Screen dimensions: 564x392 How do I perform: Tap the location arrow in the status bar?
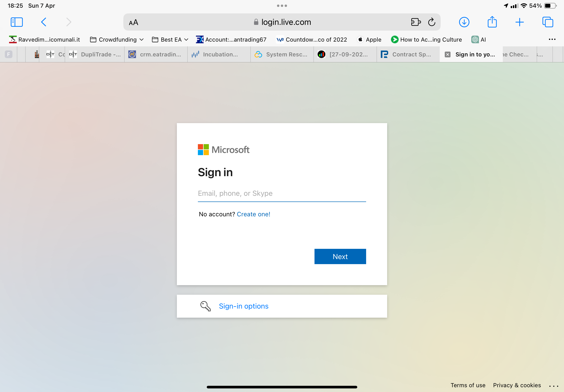point(506,6)
